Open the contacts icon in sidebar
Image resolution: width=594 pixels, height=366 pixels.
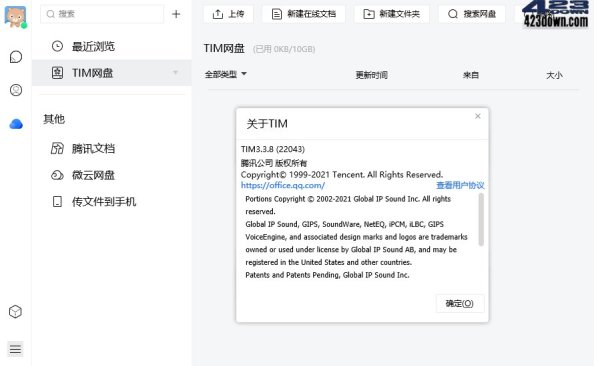coord(16,90)
